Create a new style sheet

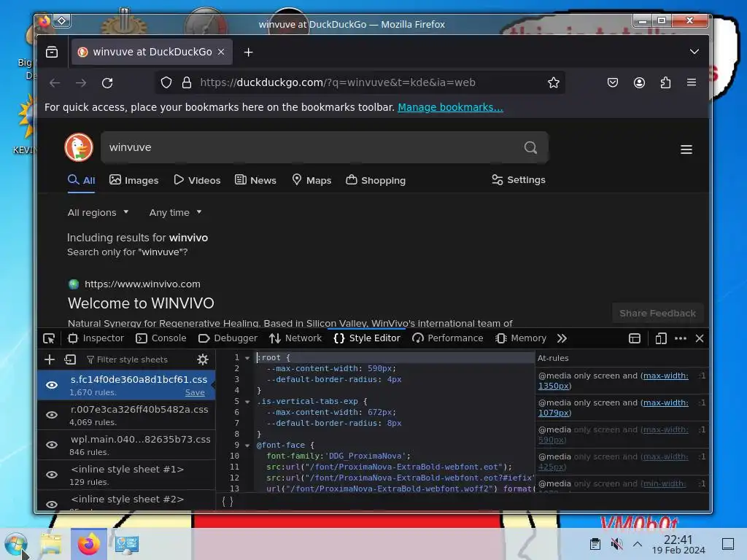click(x=49, y=359)
